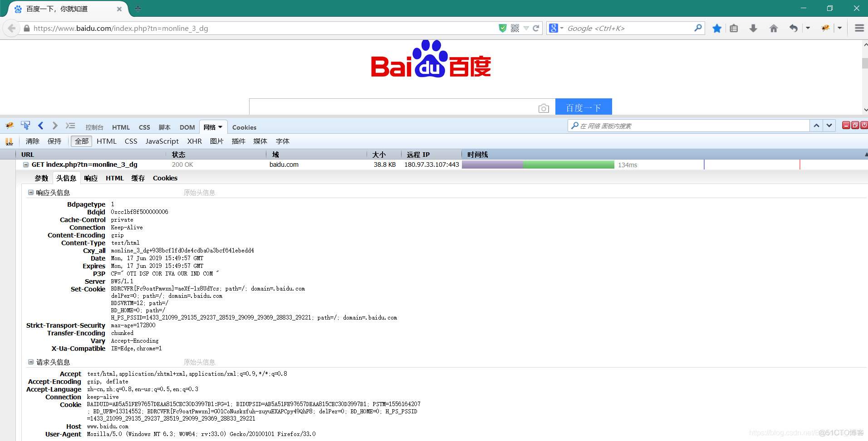Filter requests by HTML type
This screenshot has height=441, width=868.
(x=107, y=141)
